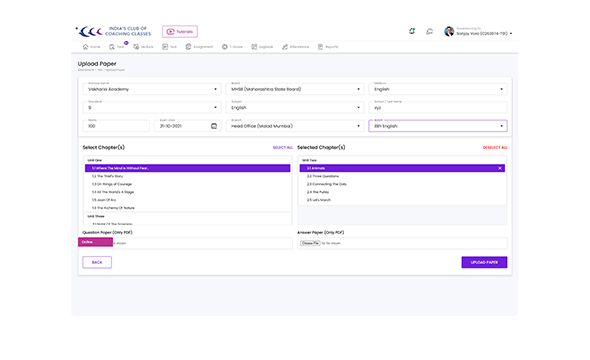
Task: Open the Tutorials video button
Action: coord(180,32)
